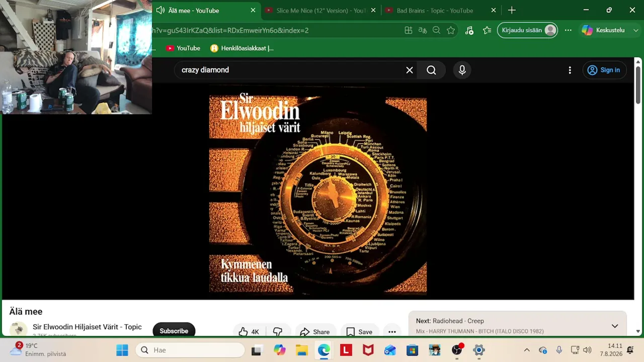The width and height of the screenshot is (644, 362).
Task: Open the red L app on taskbar
Action: (x=346, y=350)
